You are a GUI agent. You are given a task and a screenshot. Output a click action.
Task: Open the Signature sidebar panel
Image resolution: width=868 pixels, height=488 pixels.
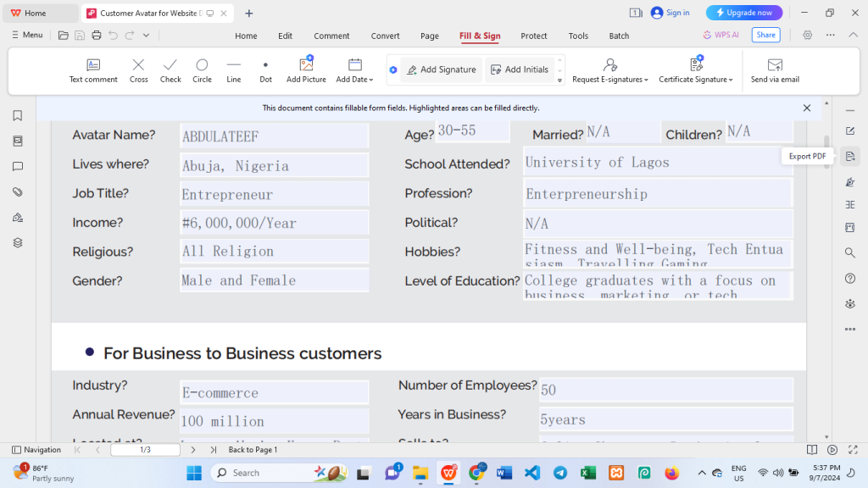(18, 218)
